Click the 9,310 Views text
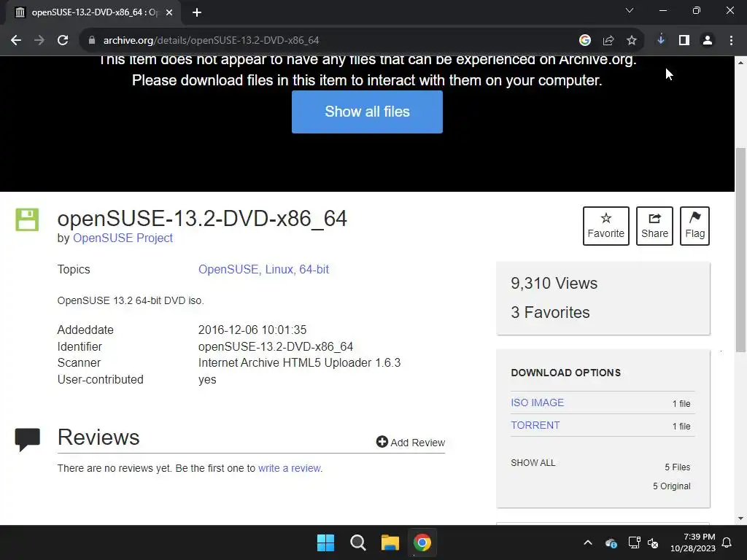Image resolution: width=747 pixels, height=560 pixels. coord(554,284)
